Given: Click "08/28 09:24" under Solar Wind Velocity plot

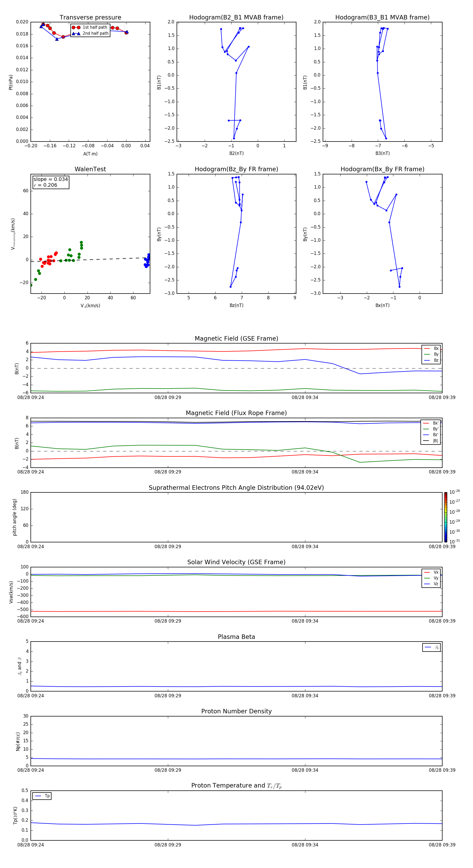Looking at the screenshot, I should (31, 621).
